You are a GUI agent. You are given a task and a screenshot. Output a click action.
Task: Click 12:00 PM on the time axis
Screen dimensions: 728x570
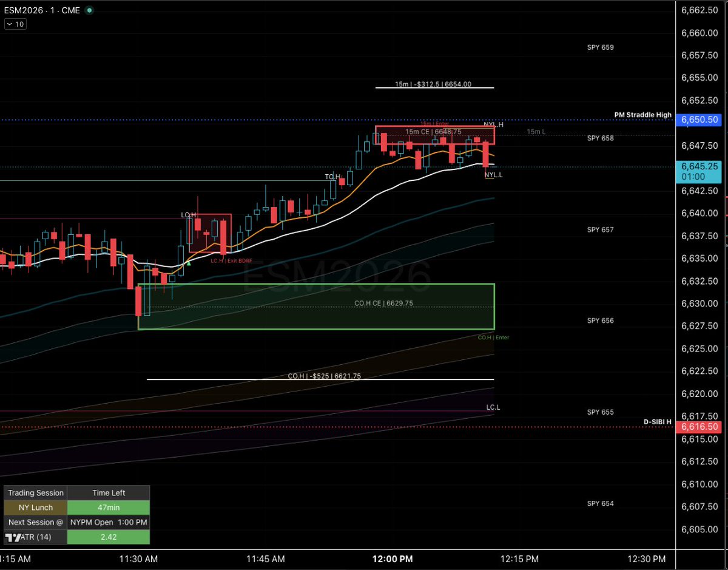[393, 558]
